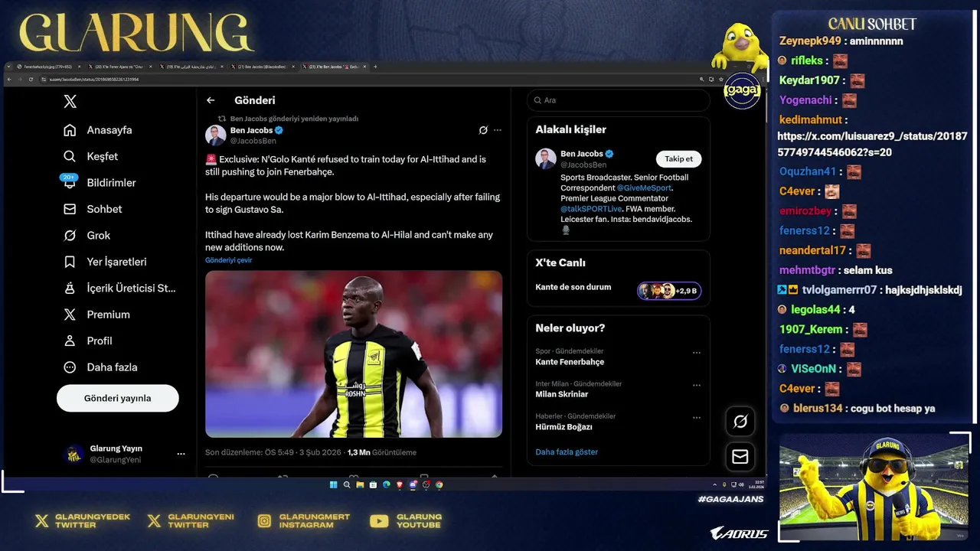
Task: Click the live listeners +2,9 B badge
Action: point(668,291)
